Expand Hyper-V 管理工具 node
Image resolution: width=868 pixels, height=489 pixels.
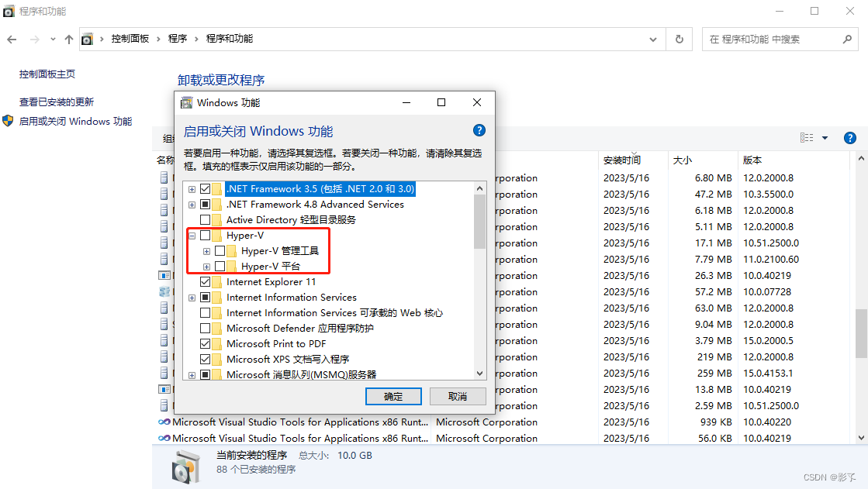206,251
